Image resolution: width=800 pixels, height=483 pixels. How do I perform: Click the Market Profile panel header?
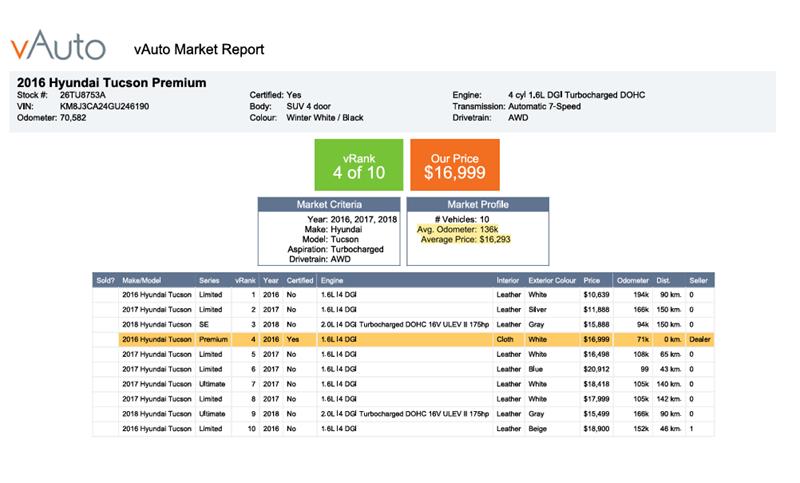point(478,205)
